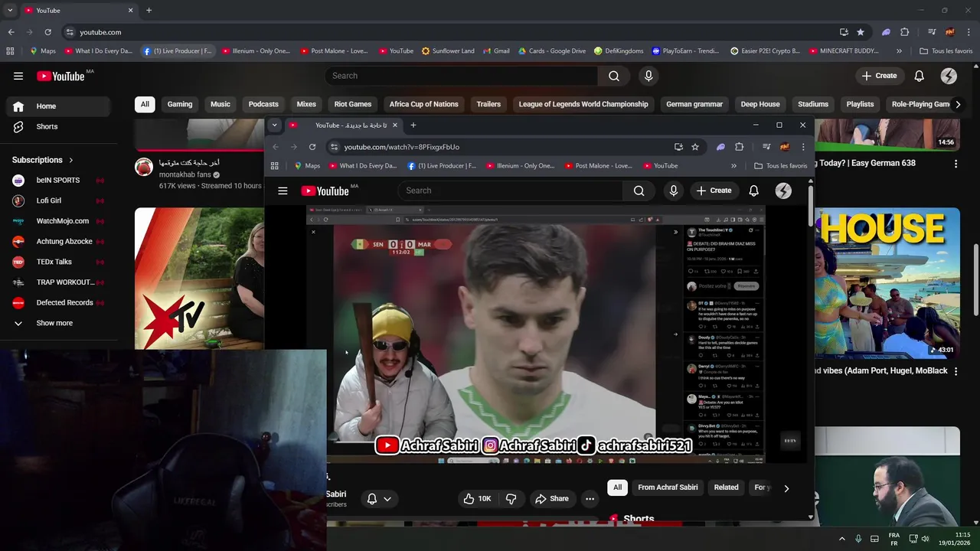
Task: Open more actions three-dot menu under video
Action: coord(590,499)
